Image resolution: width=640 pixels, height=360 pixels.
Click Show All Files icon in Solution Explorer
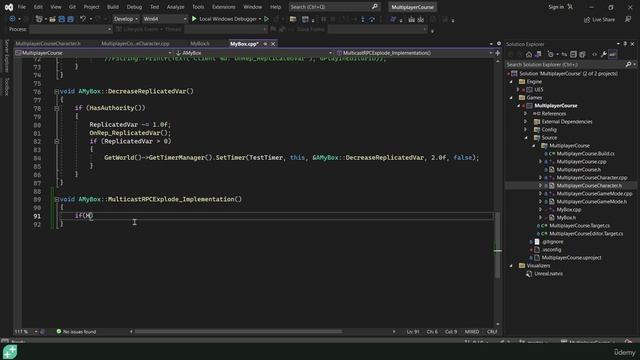582,55
